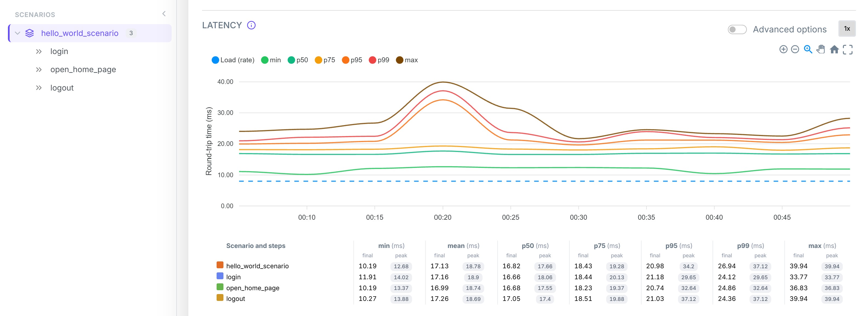Image resolution: width=868 pixels, height=316 pixels.
Task: Collapse the Scenarios sidebar panel
Action: [164, 14]
